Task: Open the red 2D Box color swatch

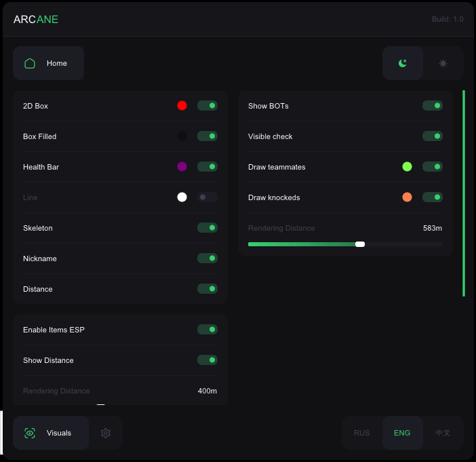Action: (182, 106)
